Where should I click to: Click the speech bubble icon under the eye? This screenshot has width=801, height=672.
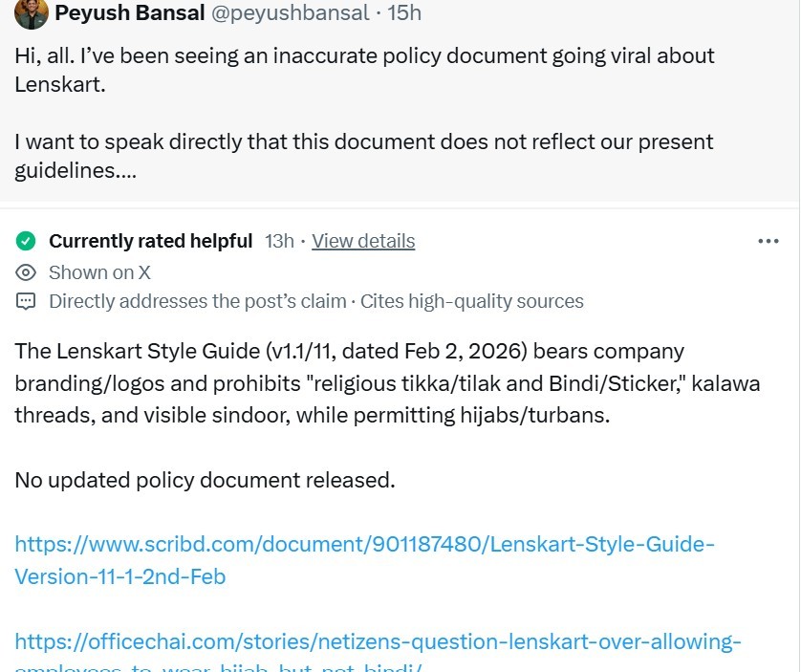[x=27, y=302]
